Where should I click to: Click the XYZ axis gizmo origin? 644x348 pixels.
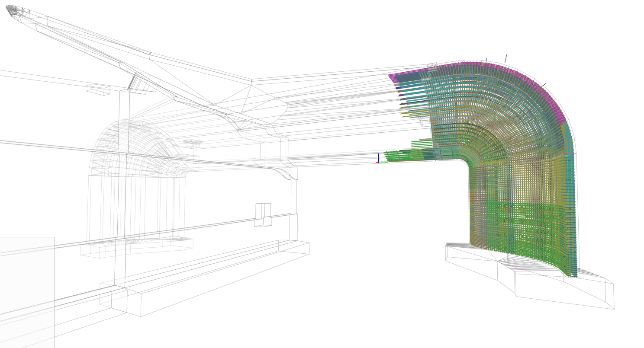(x=379, y=163)
